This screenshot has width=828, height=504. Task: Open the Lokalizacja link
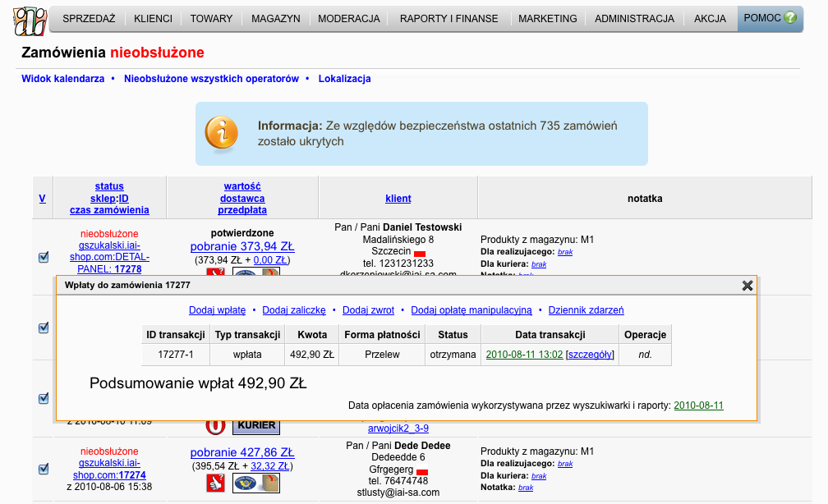tap(344, 79)
